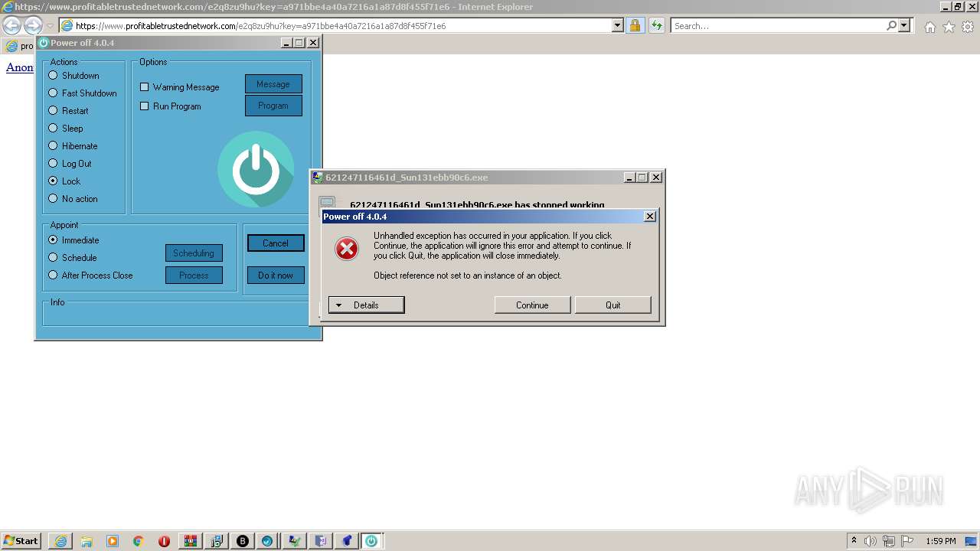Open the recent pages dropdown
Image resolution: width=980 pixels, height=551 pixels.
point(50,26)
